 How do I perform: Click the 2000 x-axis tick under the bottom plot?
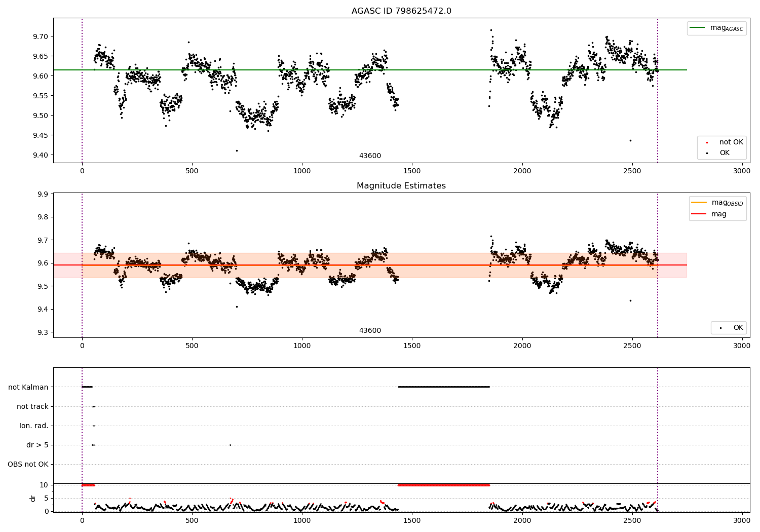pyautogui.click(x=522, y=520)
